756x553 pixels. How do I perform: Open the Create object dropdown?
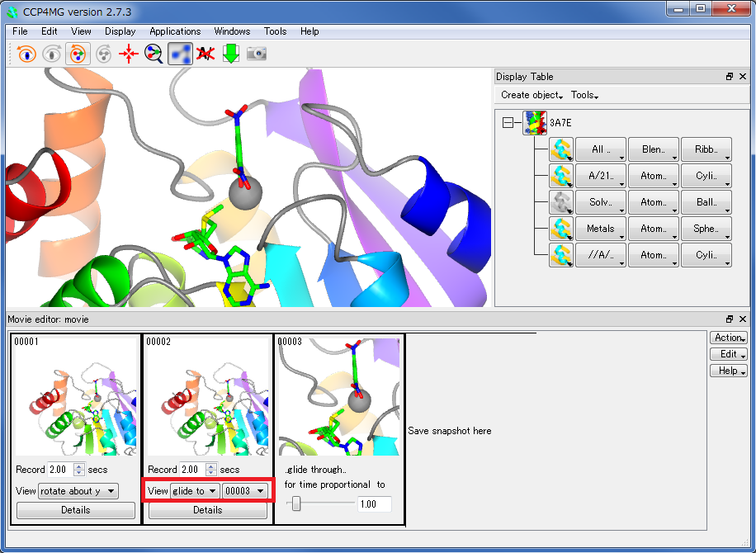point(532,95)
